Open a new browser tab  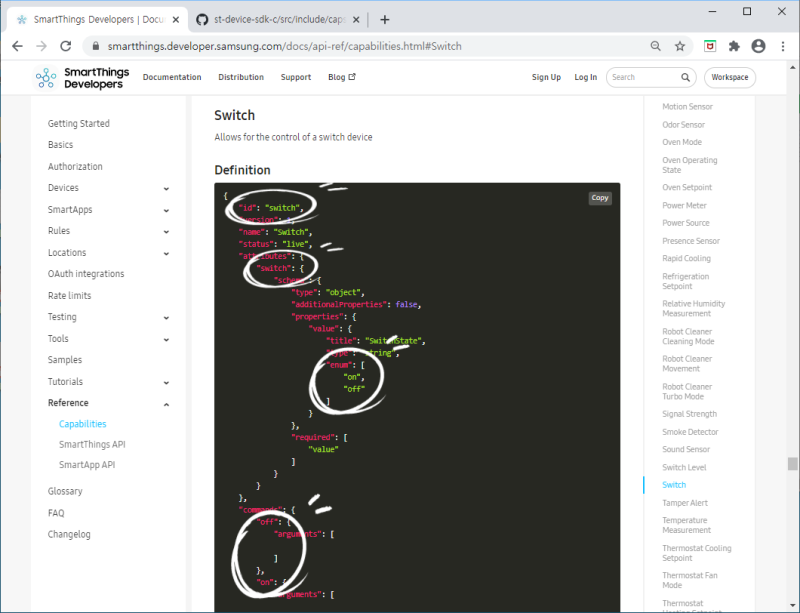pos(385,19)
